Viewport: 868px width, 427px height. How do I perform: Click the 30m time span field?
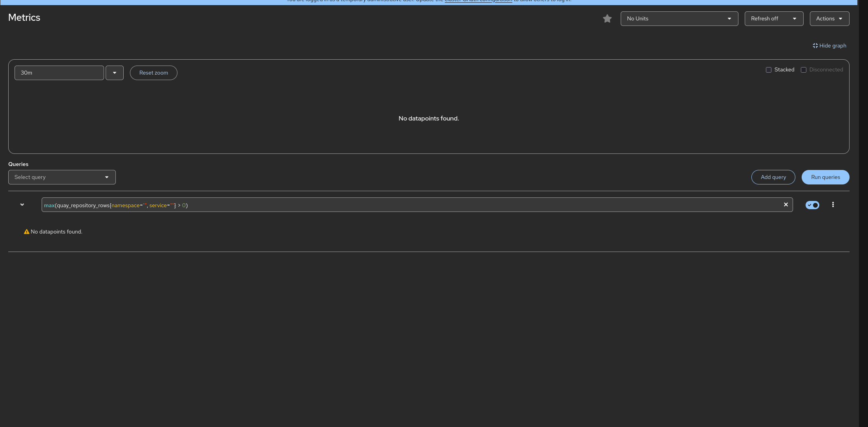click(x=59, y=73)
